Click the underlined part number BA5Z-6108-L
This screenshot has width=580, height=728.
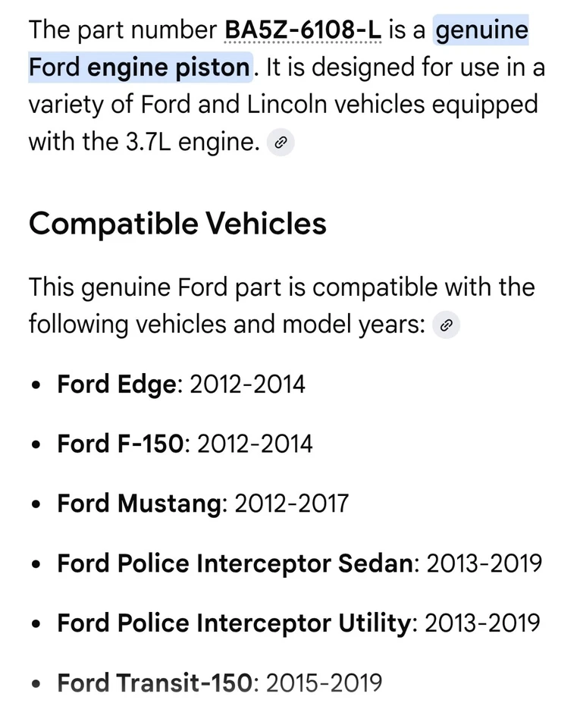pos(303,31)
